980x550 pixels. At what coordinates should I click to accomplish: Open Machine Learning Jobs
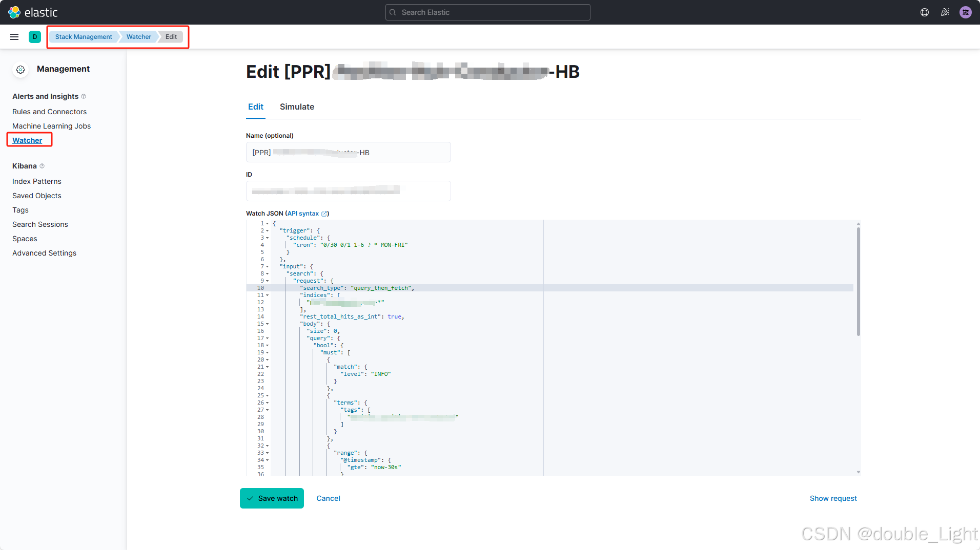(51, 126)
